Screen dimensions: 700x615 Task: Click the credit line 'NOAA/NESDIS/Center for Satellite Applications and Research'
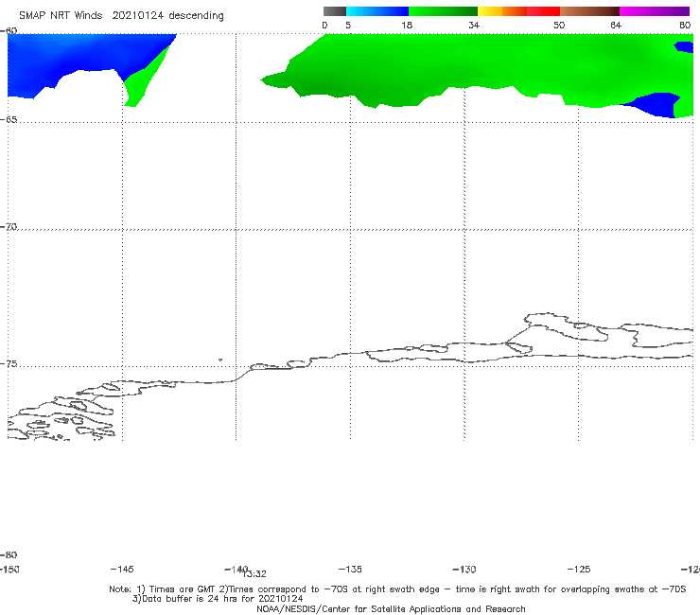(x=391, y=609)
